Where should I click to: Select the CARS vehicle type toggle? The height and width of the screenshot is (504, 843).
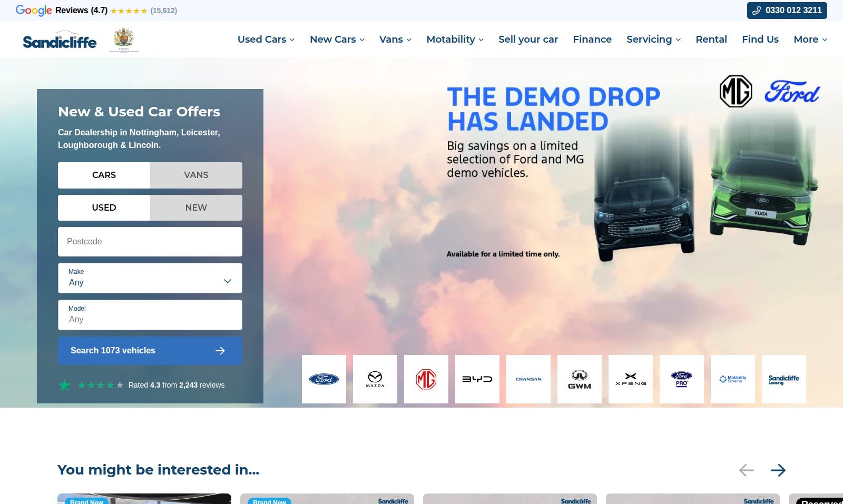coord(104,175)
